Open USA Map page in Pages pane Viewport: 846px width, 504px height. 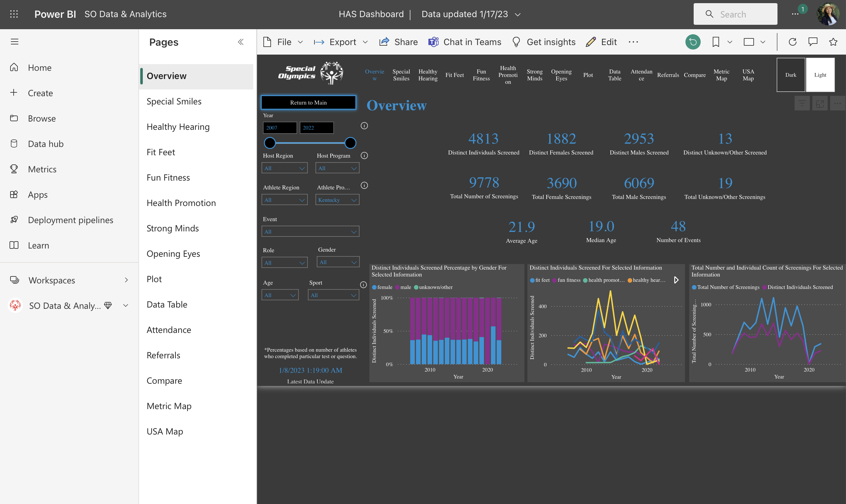click(x=196, y=431)
